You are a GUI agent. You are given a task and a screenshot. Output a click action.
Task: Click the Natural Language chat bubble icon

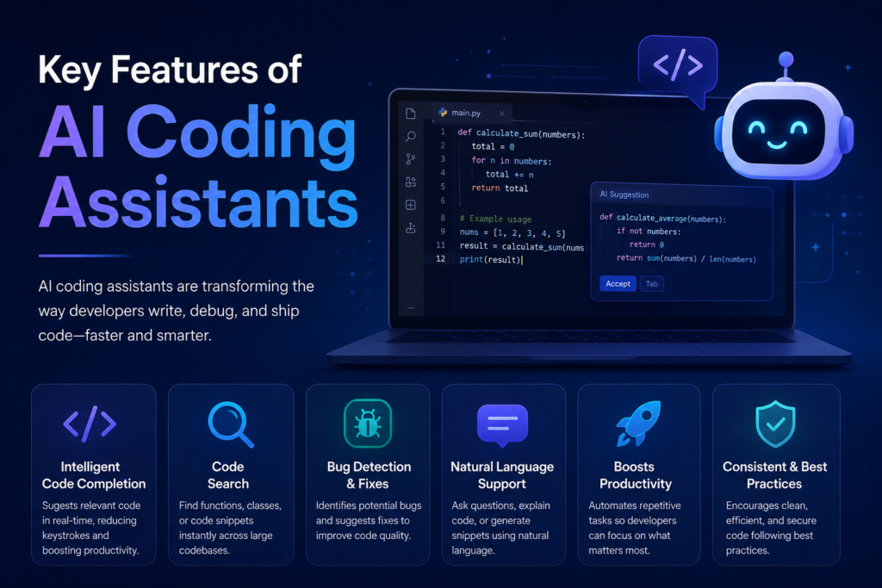tap(502, 424)
